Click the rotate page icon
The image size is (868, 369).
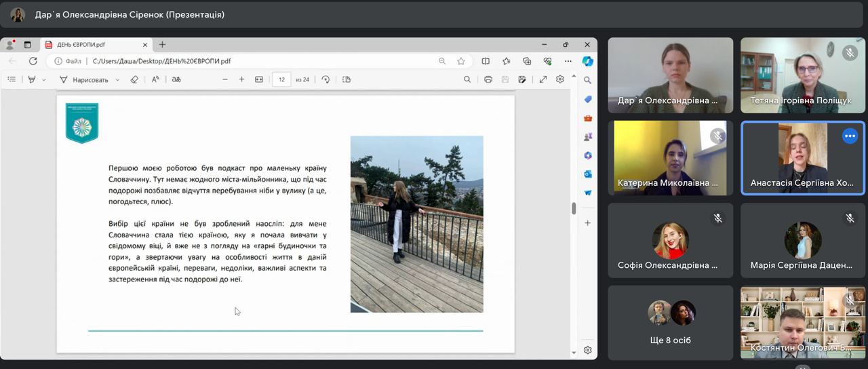coord(325,79)
